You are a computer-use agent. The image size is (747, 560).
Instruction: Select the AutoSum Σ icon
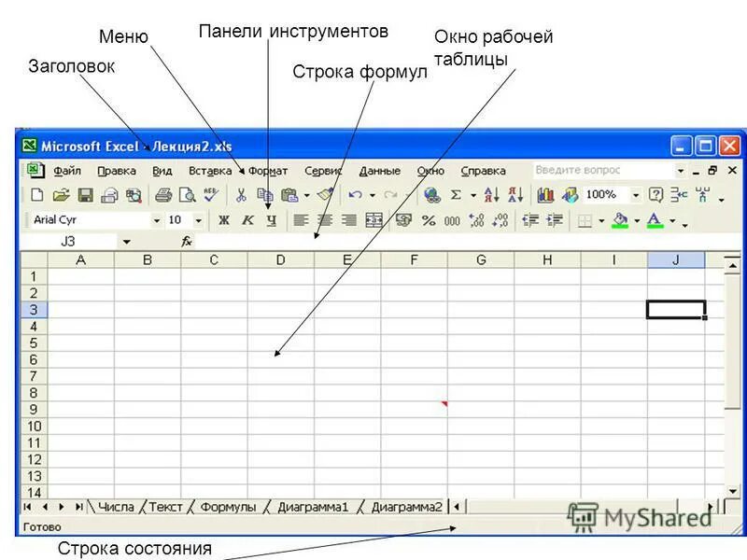pos(456,193)
